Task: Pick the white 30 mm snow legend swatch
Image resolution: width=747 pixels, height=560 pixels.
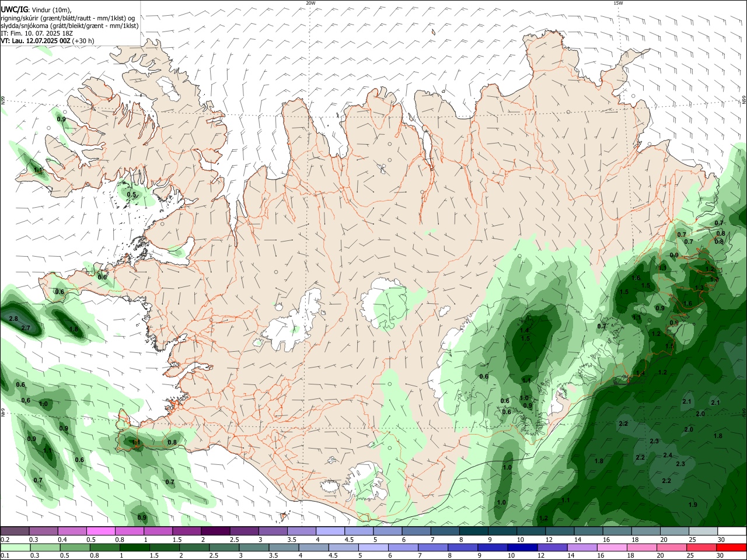Action: coord(732,531)
